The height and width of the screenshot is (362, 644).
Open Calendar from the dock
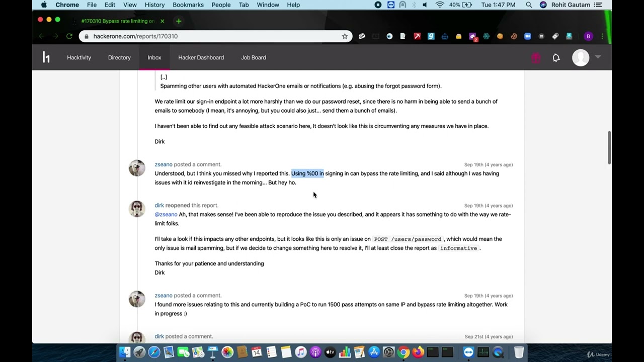coord(257,352)
